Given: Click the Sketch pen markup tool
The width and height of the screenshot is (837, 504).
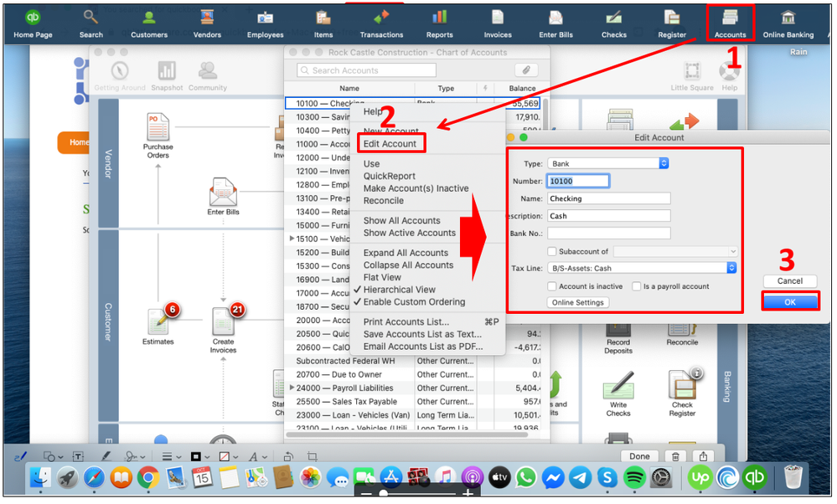Looking at the screenshot, I should [20, 456].
